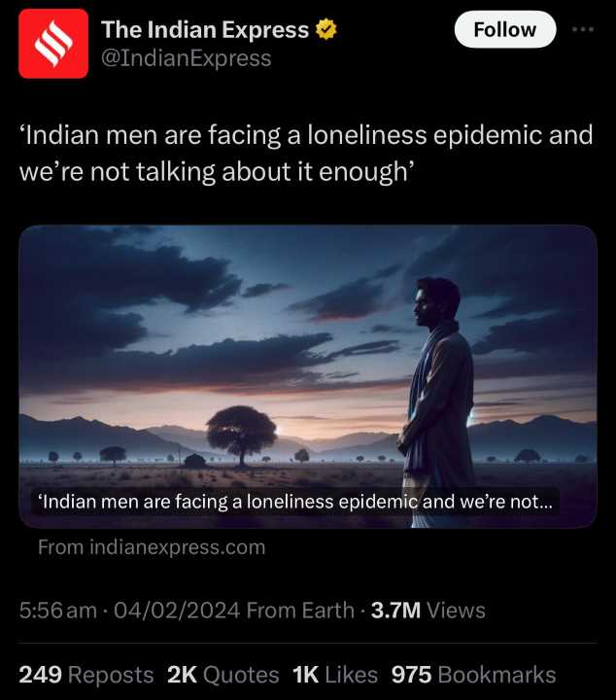Open the article preview image
Image resolution: width=616 pixels, height=700 pixels.
point(308,376)
